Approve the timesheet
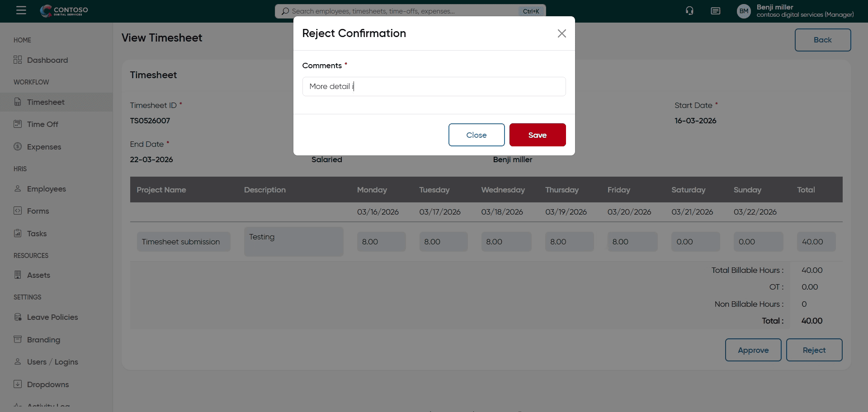 (x=753, y=350)
